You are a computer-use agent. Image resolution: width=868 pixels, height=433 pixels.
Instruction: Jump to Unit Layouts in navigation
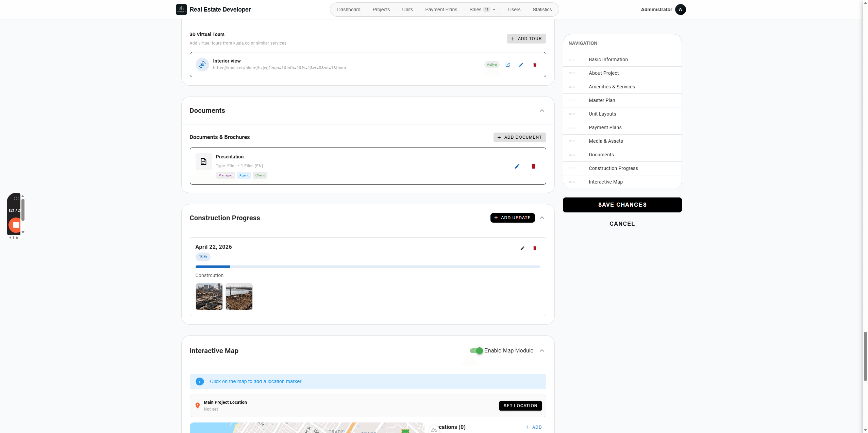tap(622, 114)
